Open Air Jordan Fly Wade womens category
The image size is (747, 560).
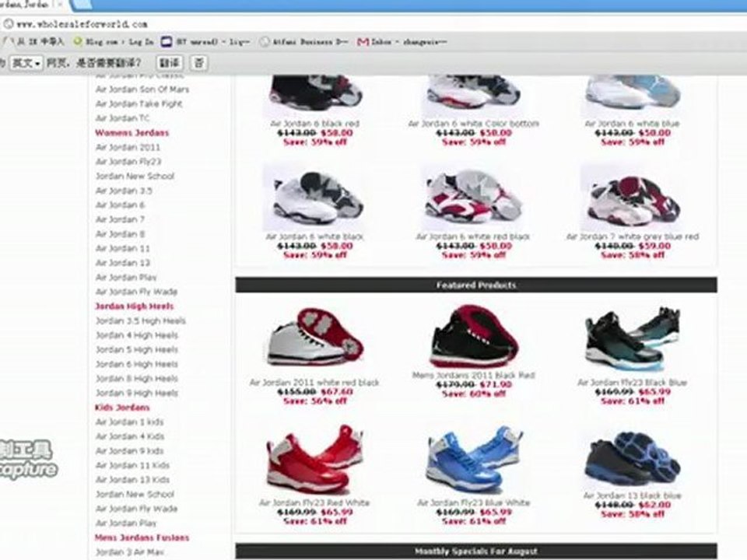tap(136, 292)
